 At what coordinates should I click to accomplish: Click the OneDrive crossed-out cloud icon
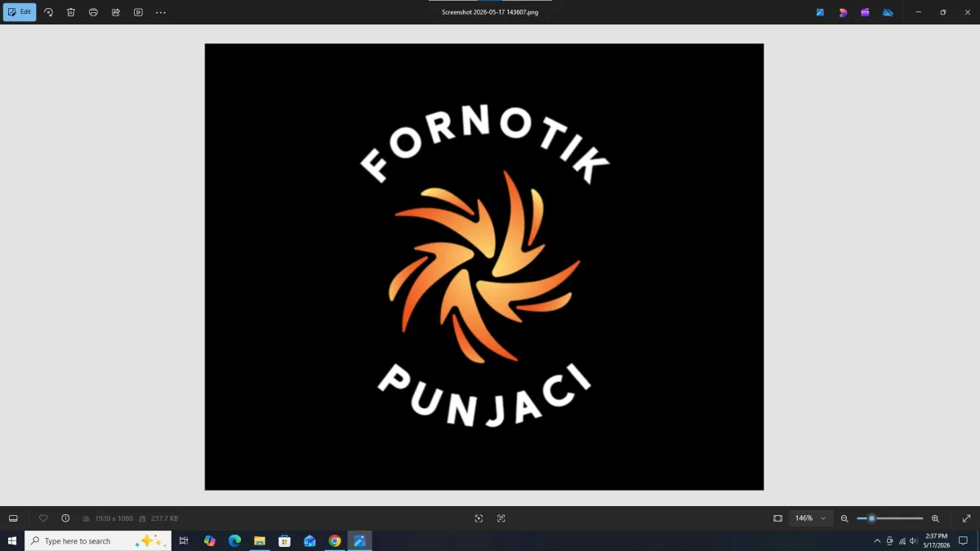(x=888, y=12)
